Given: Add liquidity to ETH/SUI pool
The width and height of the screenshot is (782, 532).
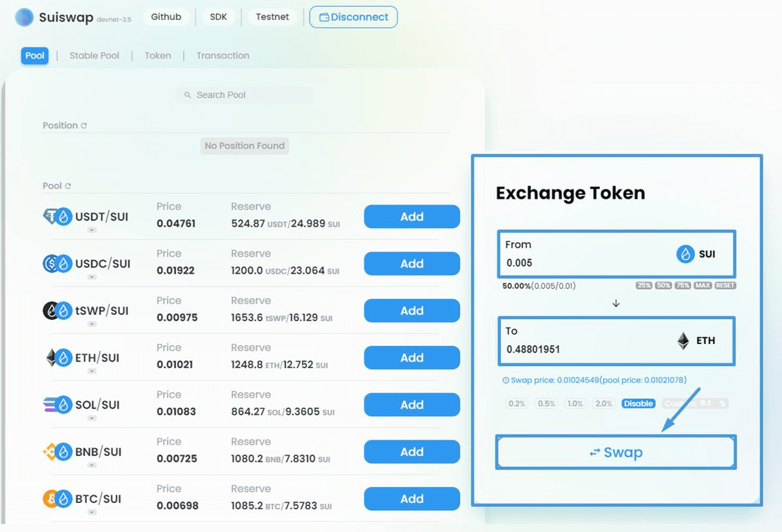Looking at the screenshot, I should (x=412, y=358).
